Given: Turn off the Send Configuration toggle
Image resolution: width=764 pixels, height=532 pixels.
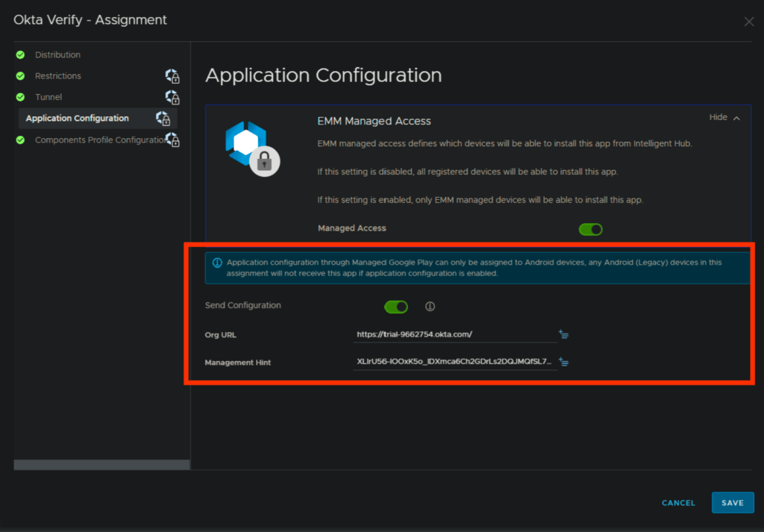Looking at the screenshot, I should [x=395, y=307].
